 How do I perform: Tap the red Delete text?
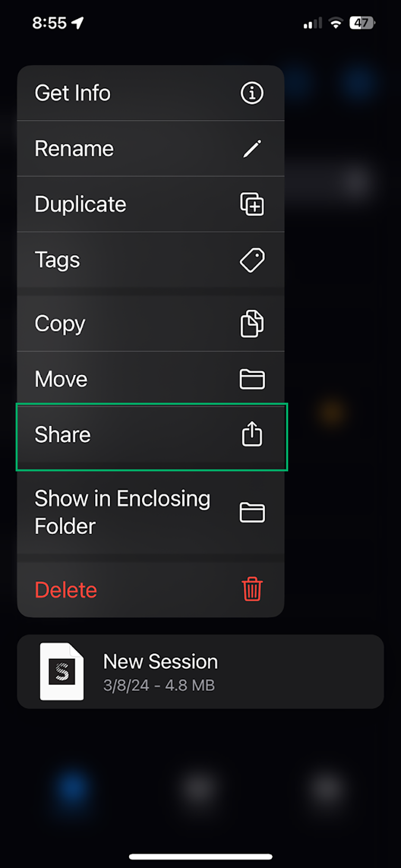coord(66,590)
